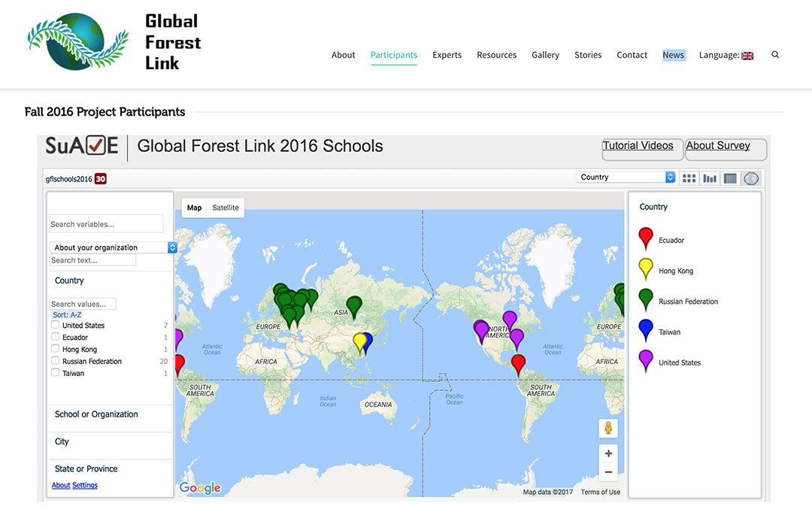The width and height of the screenshot is (812, 509).
Task: Open the Gallery menu item
Action: point(545,55)
